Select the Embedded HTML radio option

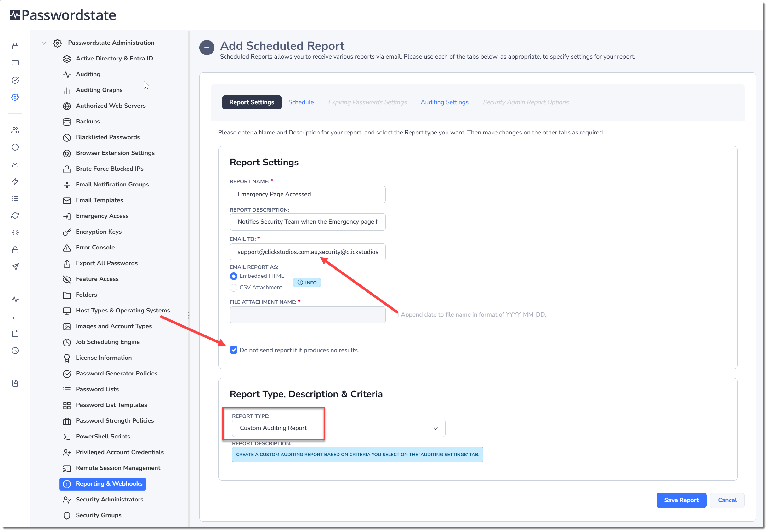point(234,276)
